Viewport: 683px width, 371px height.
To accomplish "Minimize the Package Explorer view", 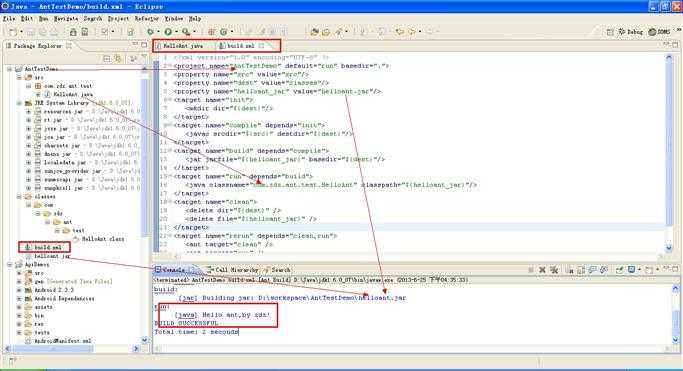I will [135, 44].
